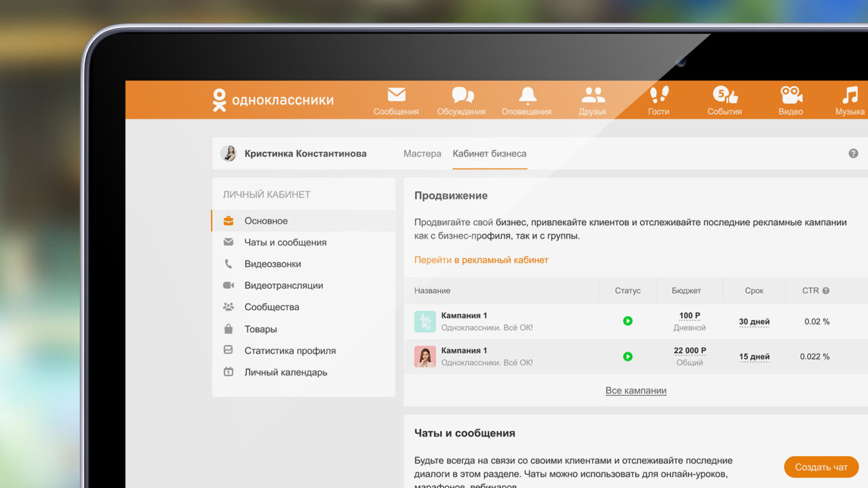
Task: Click the shopping bag icon beside Товары
Action: pyautogui.click(x=229, y=329)
